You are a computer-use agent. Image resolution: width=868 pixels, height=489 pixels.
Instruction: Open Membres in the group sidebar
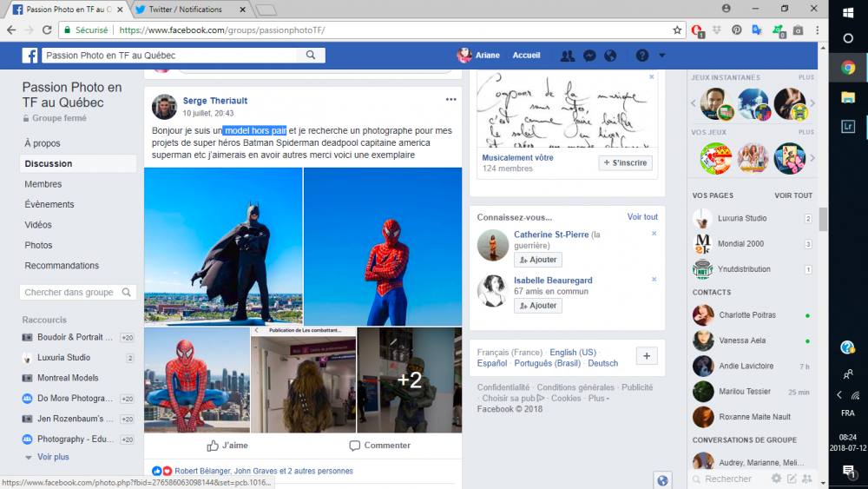tap(43, 184)
